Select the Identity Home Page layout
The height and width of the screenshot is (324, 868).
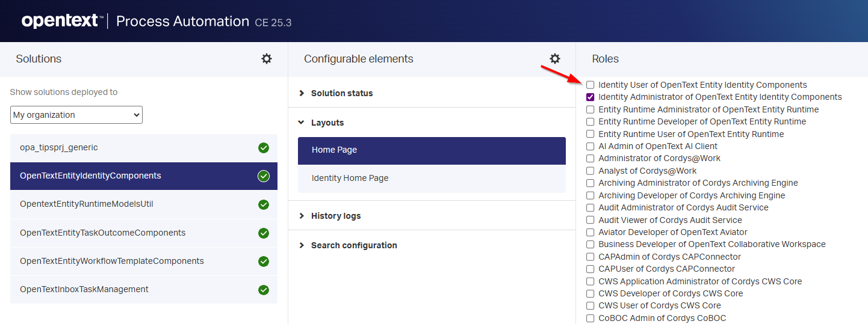(432, 179)
